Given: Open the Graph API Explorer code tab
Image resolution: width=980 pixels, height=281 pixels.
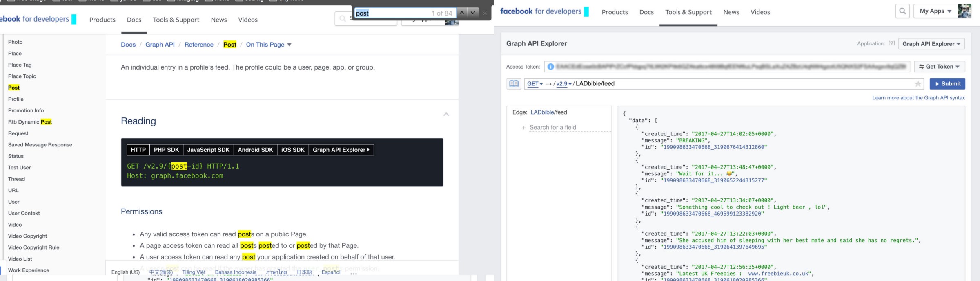Looking at the screenshot, I should pos(341,150).
